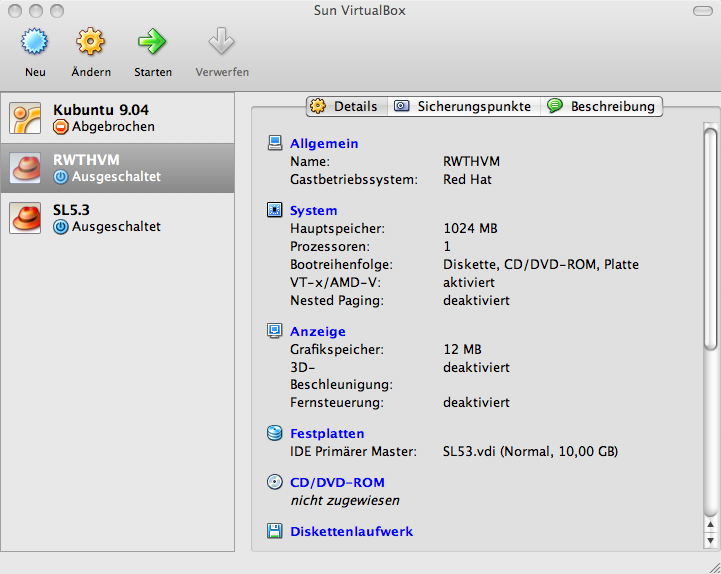This screenshot has height=574, width=721.
Task: Click the Bootreihenfolge value text
Action: click(x=541, y=264)
